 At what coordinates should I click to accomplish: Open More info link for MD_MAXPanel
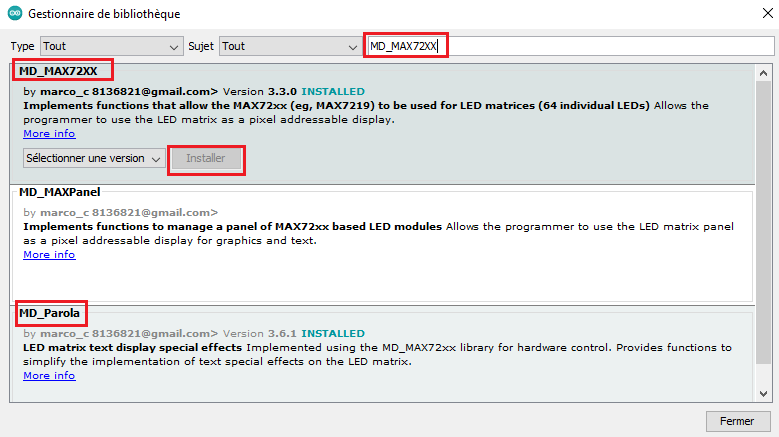[49, 255]
